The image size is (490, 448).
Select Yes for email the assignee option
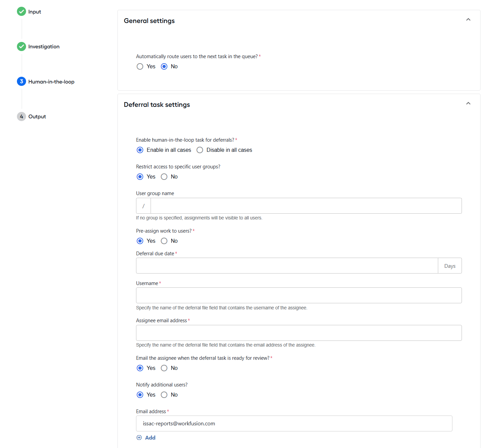(x=140, y=368)
